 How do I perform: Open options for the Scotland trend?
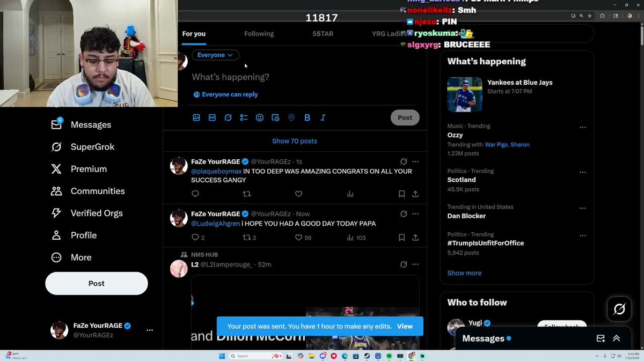point(582,172)
